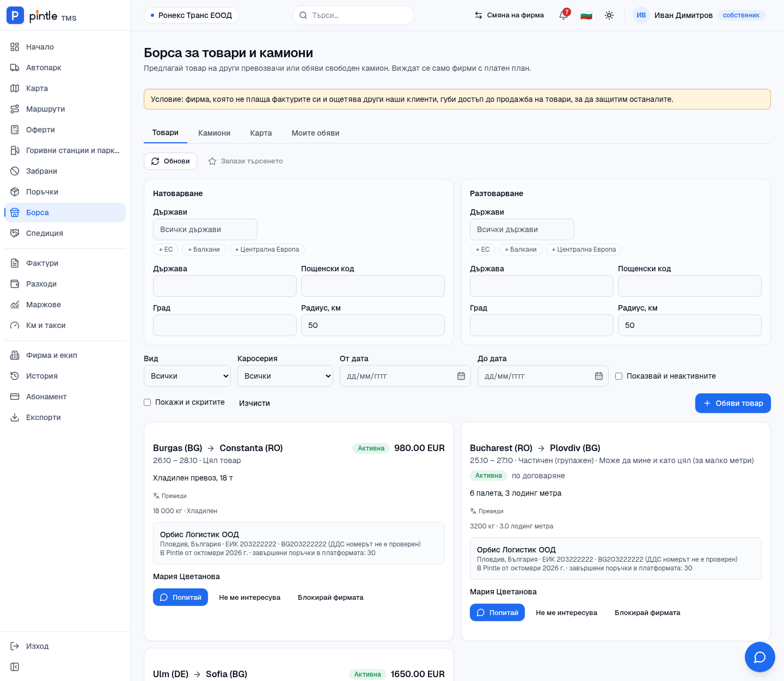Switch language via Bulgarian flag icon
Screen dimensions: 784x681
(586, 15)
